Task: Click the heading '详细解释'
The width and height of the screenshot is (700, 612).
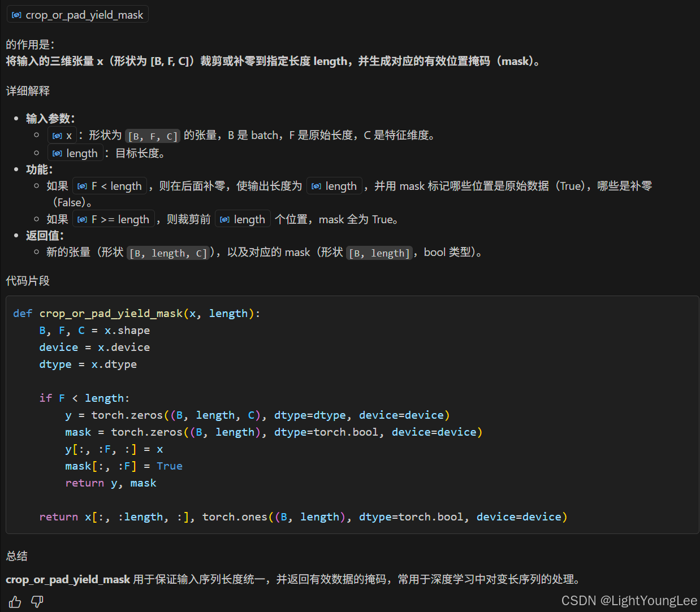Action: 28,91
